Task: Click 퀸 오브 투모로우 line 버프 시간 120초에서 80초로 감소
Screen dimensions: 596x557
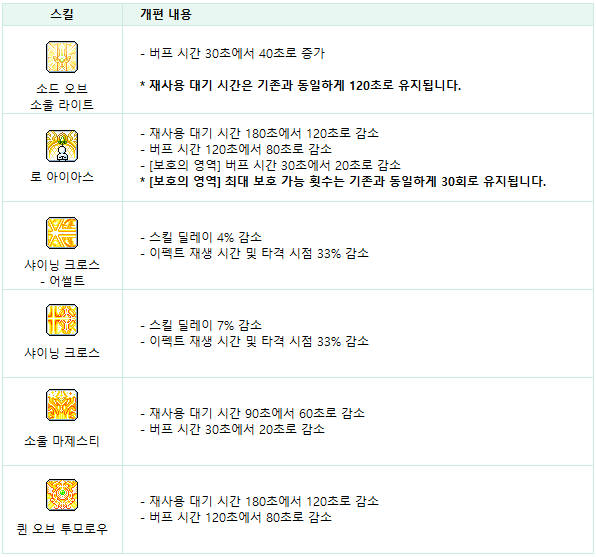Action: pyautogui.click(x=236, y=517)
